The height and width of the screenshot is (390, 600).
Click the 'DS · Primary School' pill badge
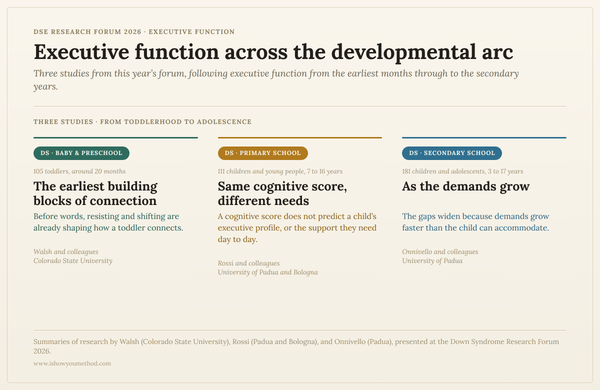click(x=263, y=153)
